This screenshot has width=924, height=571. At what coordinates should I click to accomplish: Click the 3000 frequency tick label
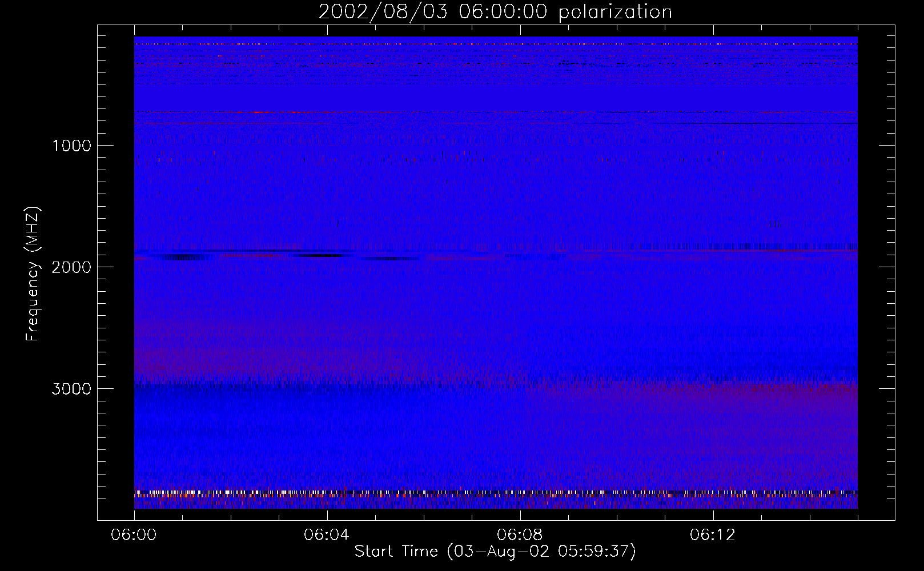[71, 389]
